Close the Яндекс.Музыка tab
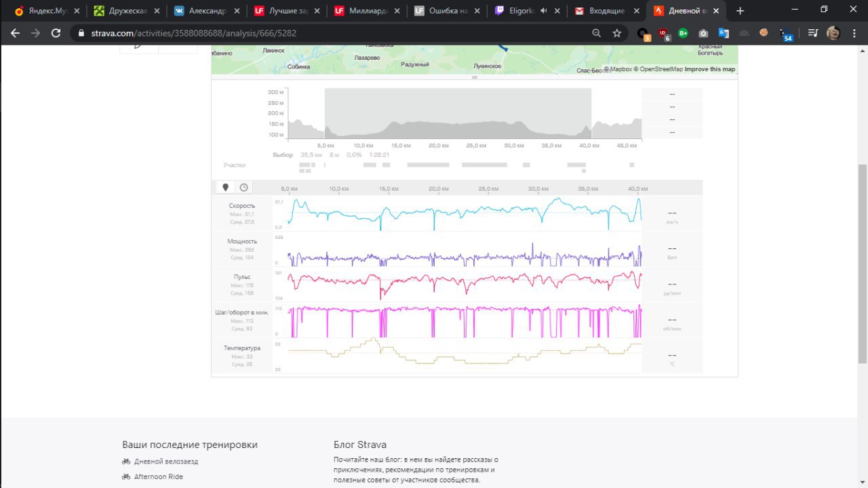Image resolution: width=868 pixels, height=488 pixels. pos(76,11)
